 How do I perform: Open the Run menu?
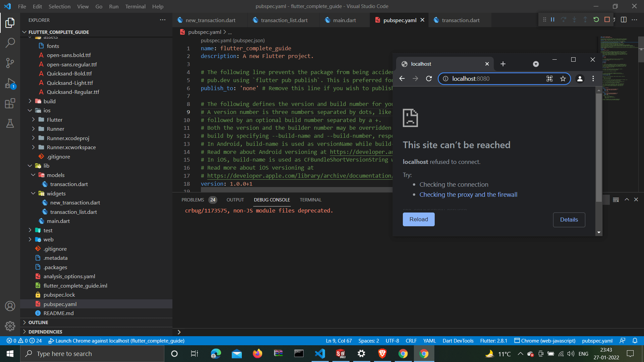tap(114, 6)
